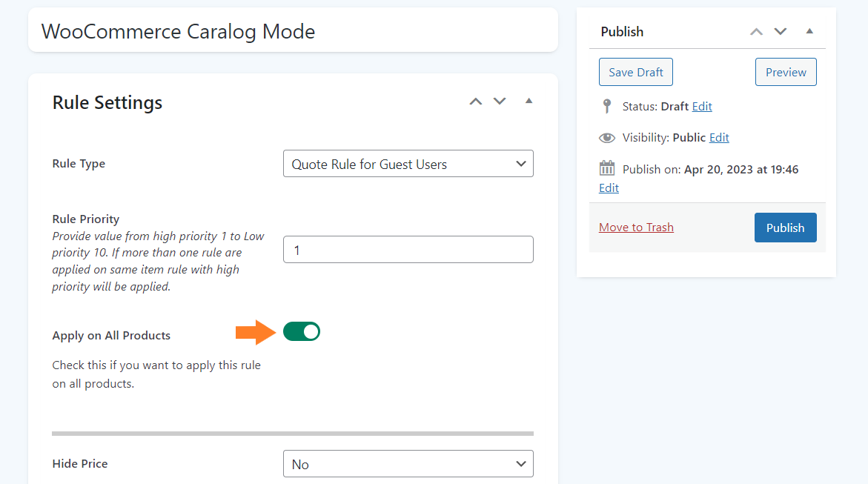Click the Rule Settings heading

[x=107, y=102]
